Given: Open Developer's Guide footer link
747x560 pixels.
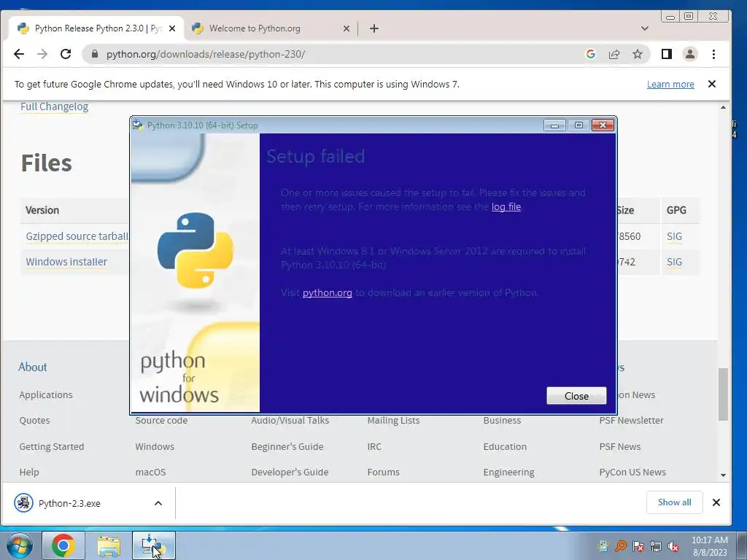Looking at the screenshot, I should (x=290, y=472).
